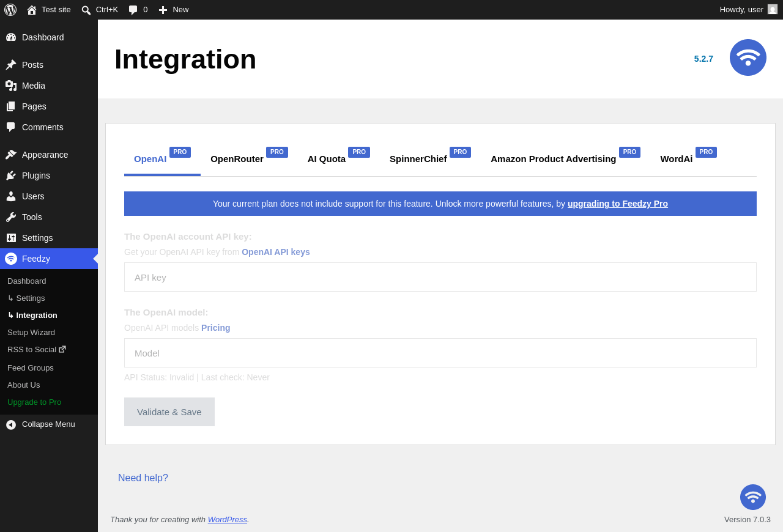Click the Plugins plug icon
783x532 pixels.
[x=11, y=175]
